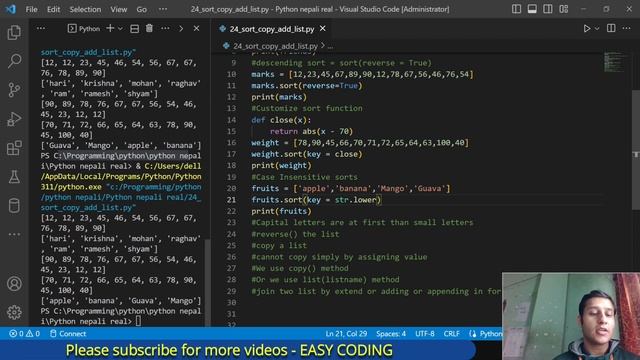Close the 24_sort_copy_add_list.py tab

click(323, 29)
